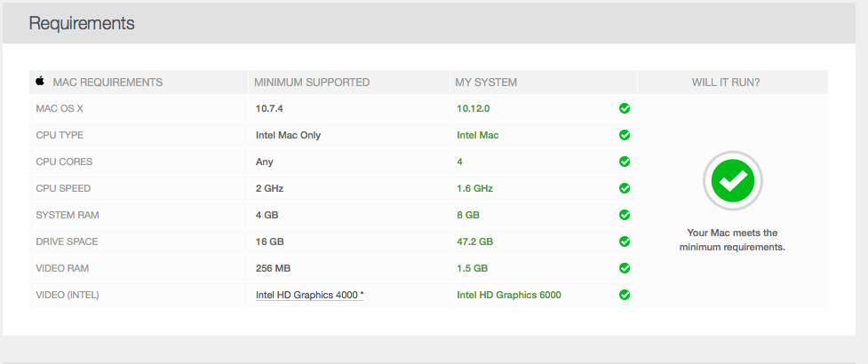Click the checkmark next to 1.6 GHz

tap(625, 188)
